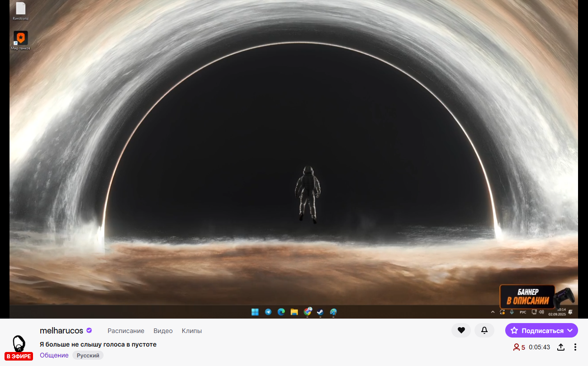Open the Windows Start menu in stream

pos(255,312)
